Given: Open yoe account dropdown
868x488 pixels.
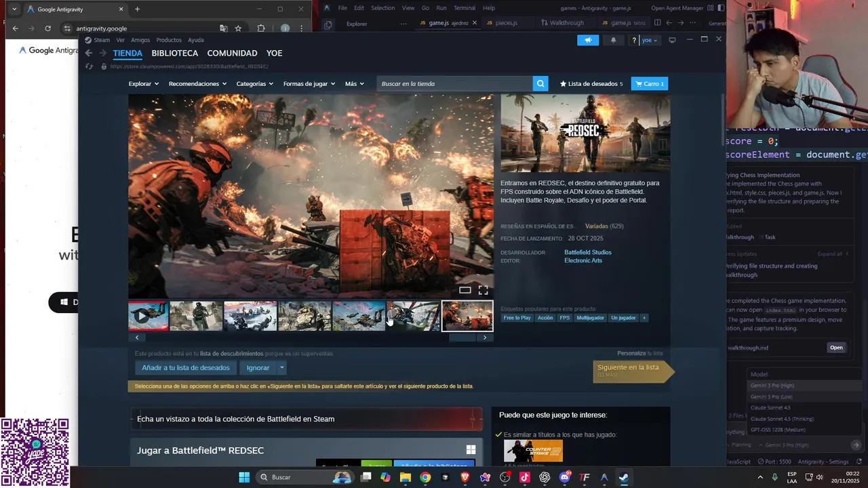Looking at the screenshot, I should coord(650,40).
